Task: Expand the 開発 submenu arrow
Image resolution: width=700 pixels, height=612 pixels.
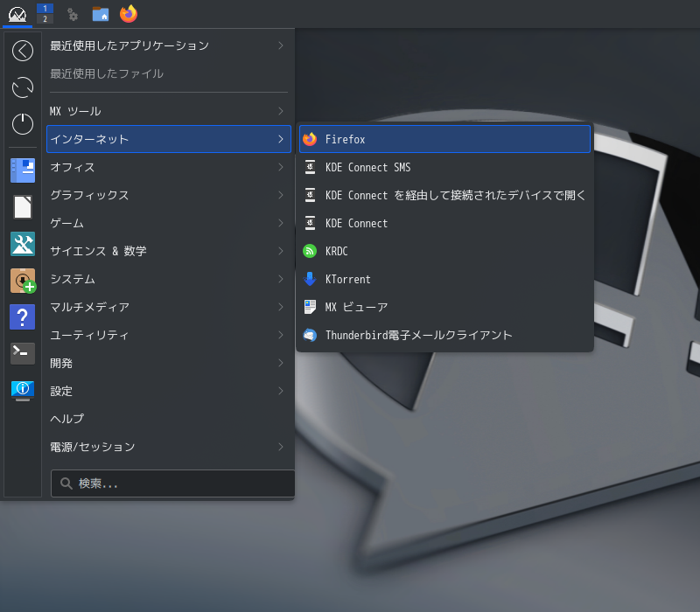Action: click(280, 363)
